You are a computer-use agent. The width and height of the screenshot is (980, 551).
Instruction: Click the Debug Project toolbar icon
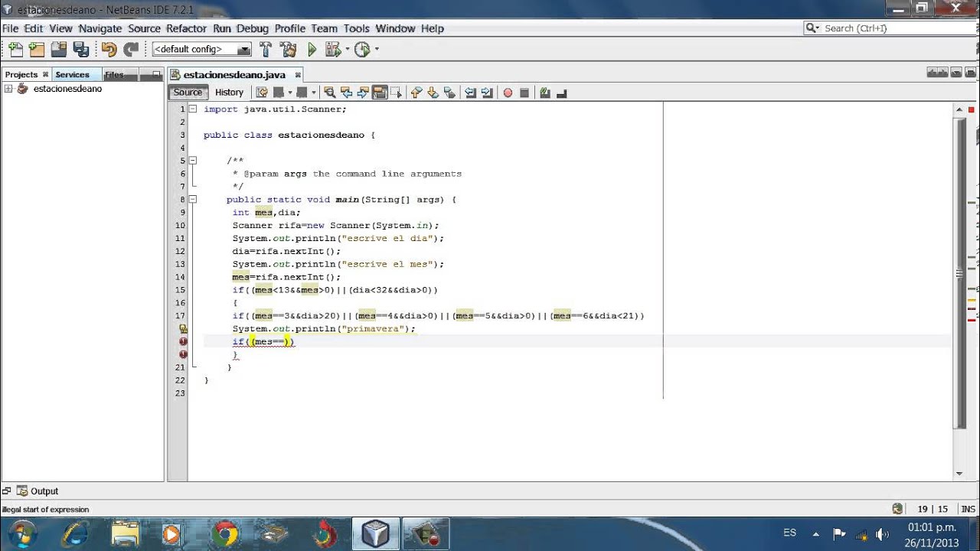[332, 50]
